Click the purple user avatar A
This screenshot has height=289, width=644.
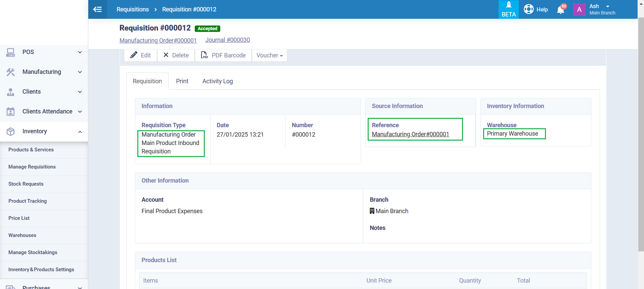pos(579,9)
